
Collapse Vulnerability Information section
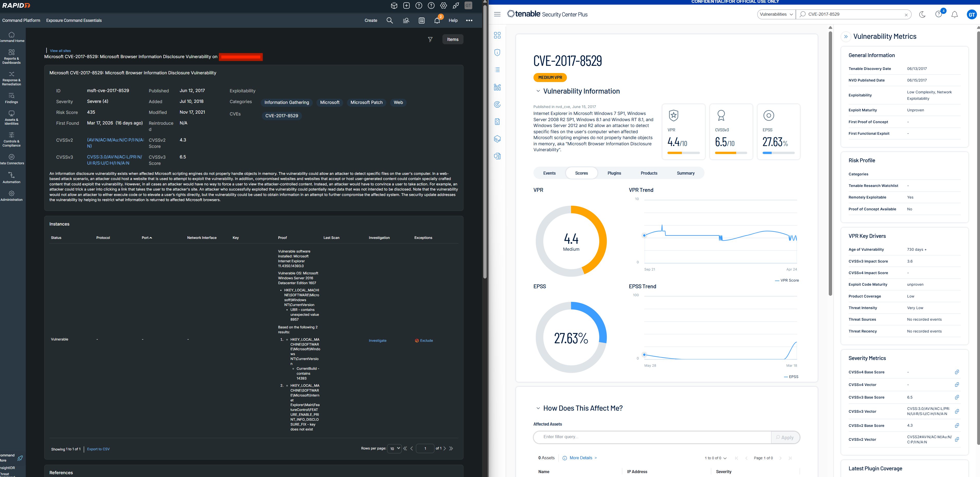pos(538,91)
